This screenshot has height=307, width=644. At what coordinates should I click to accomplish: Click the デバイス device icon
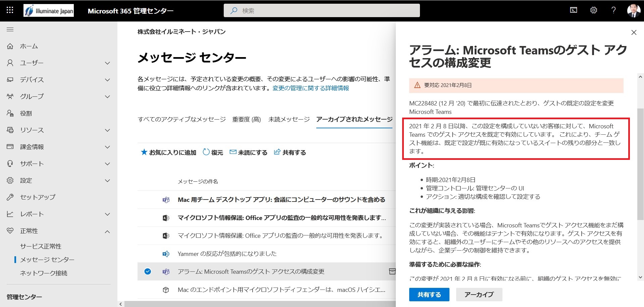10,80
